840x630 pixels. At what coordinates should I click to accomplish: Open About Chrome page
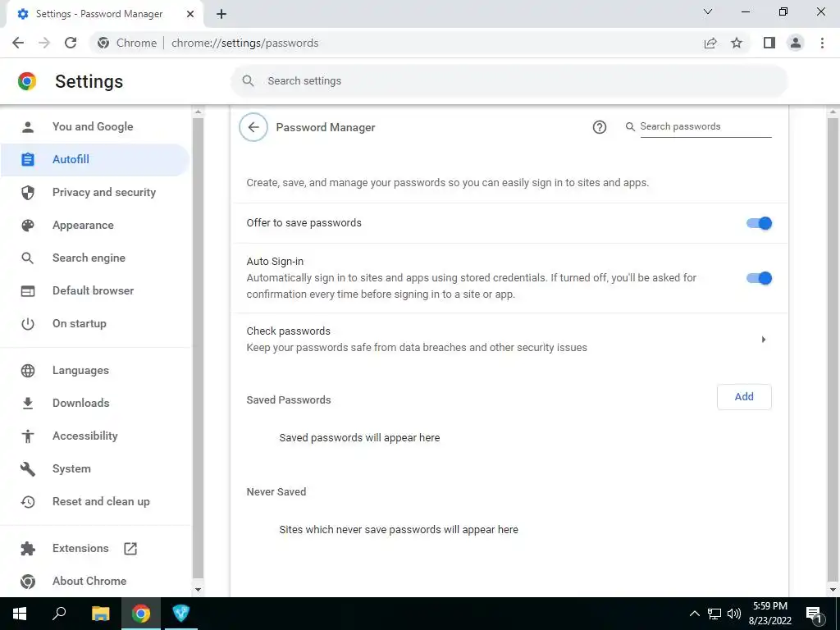click(x=95, y=581)
